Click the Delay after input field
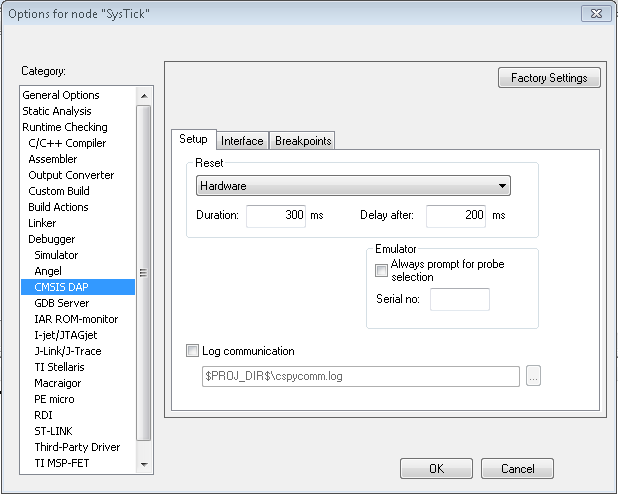 tap(456, 216)
